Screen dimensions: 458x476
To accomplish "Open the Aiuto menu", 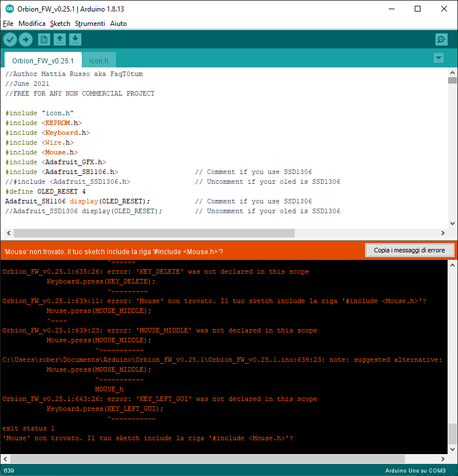I will [118, 24].
